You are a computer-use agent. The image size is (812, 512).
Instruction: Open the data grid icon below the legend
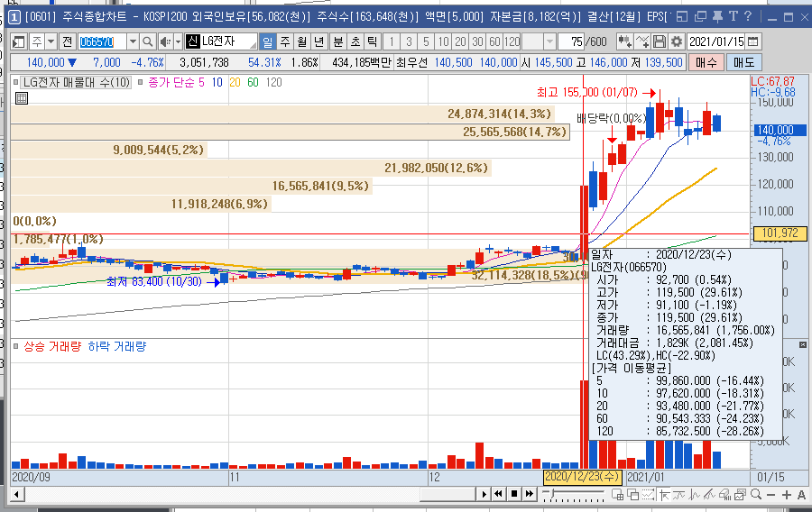click(x=22, y=98)
